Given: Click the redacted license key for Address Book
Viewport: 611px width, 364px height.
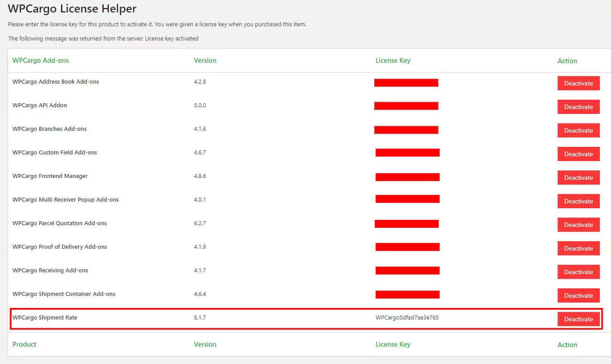Looking at the screenshot, I should click(406, 83).
